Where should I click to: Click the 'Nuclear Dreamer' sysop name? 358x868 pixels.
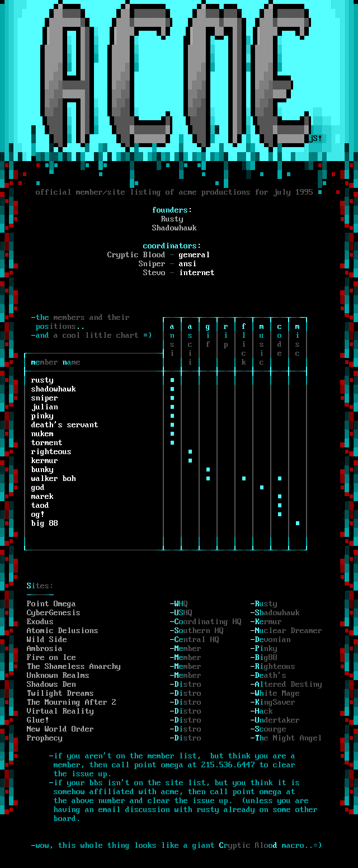tap(288, 631)
